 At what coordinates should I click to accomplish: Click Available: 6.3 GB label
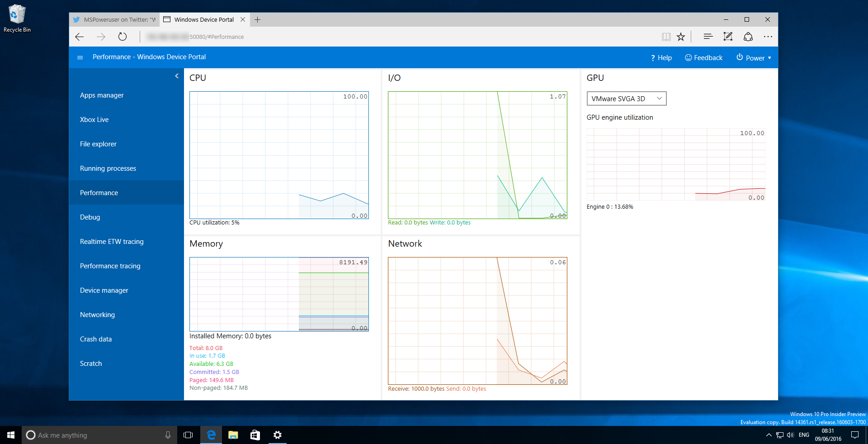211,364
